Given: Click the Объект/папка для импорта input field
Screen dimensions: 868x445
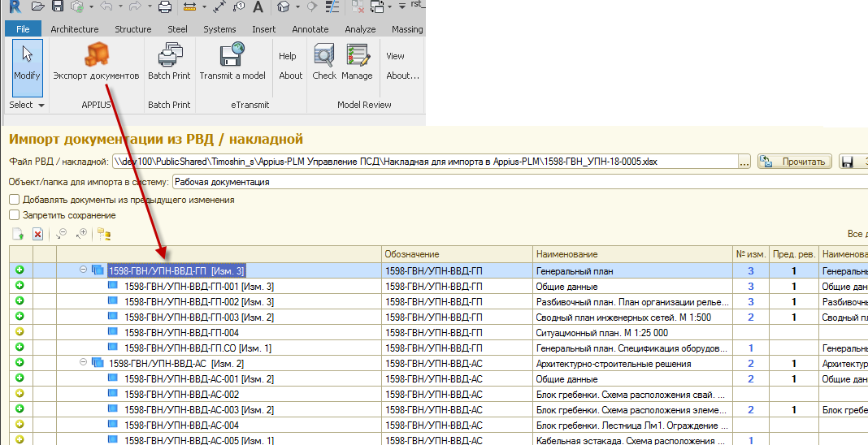Looking at the screenshot, I should tap(520, 182).
